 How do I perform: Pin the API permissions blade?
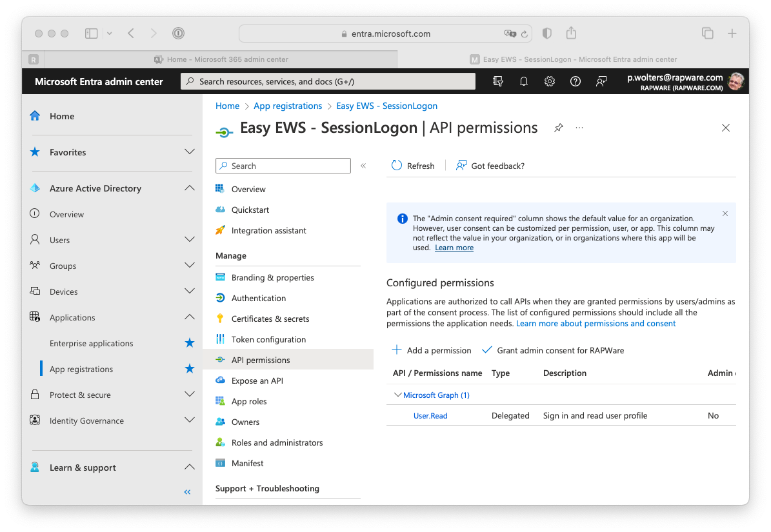coord(559,128)
